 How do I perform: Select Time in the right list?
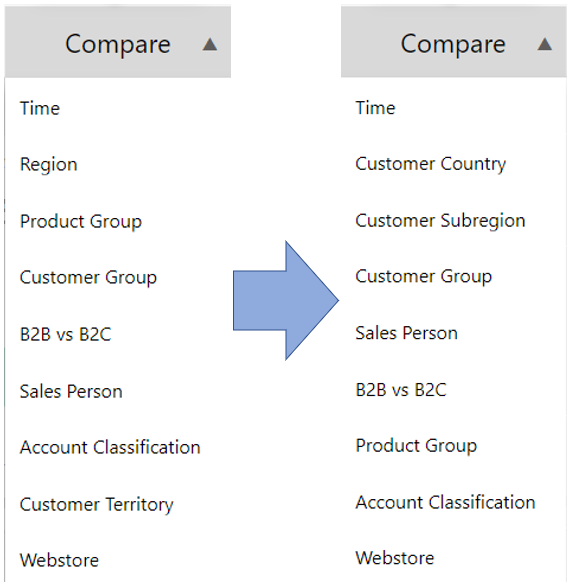click(x=375, y=108)
